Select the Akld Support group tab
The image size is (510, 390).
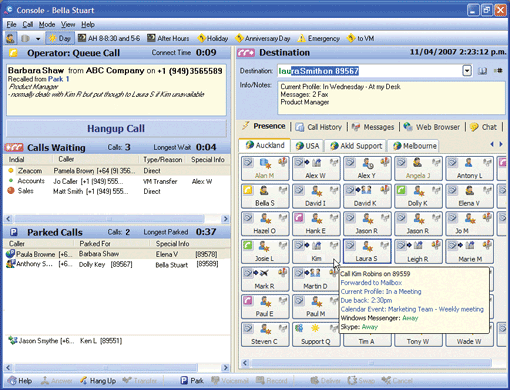(x=356, y=146)
